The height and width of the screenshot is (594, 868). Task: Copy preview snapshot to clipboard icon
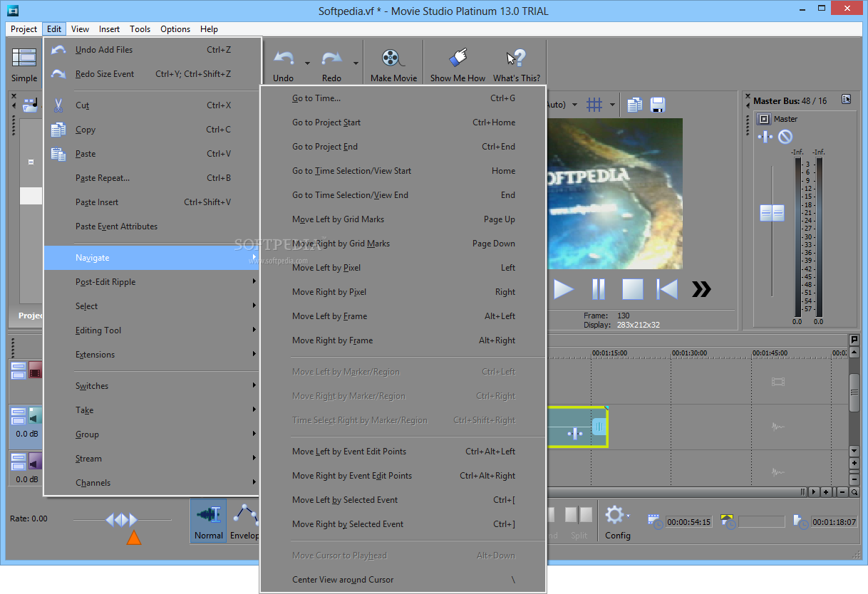point(634,105)
